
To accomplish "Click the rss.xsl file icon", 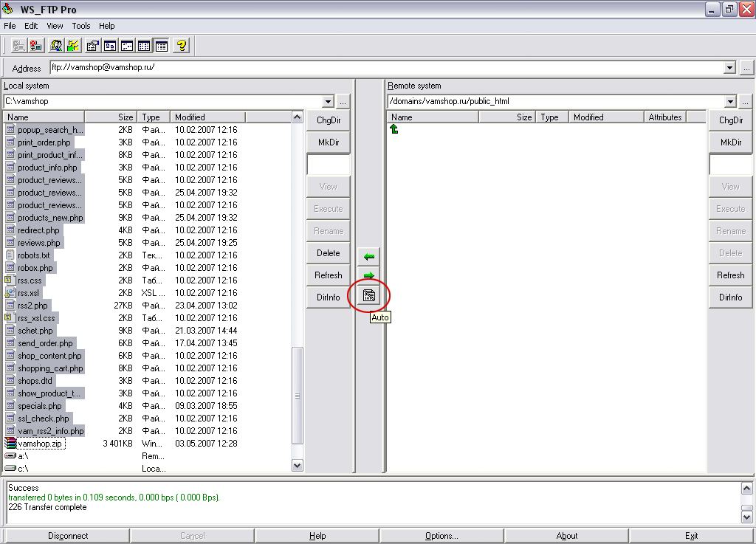I will tap(10, 292).
